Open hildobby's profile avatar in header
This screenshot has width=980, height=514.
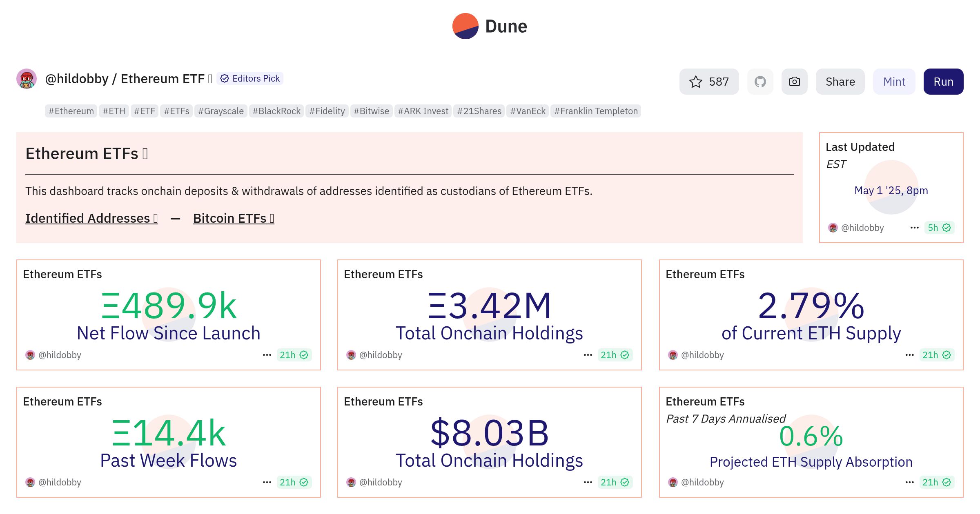(27, 79)
